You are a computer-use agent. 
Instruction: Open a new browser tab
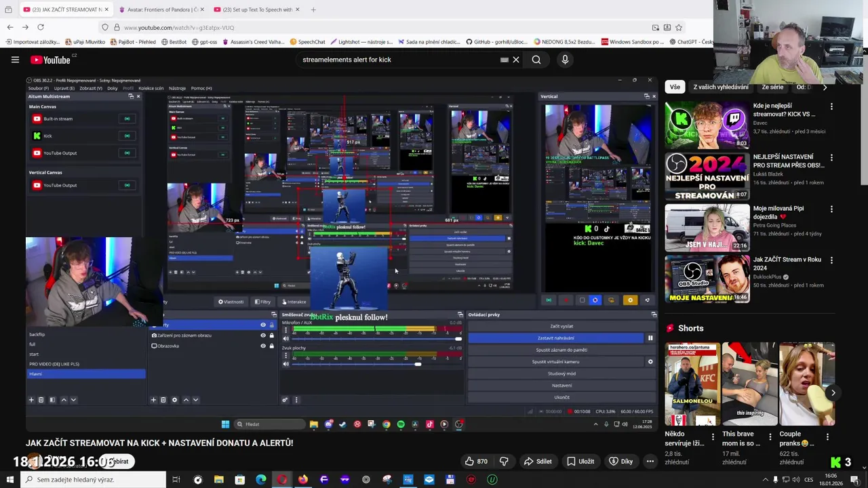click(313, 9)
